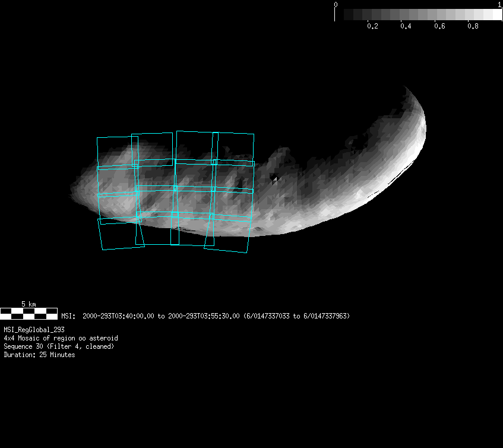Click the small dark crater on asteroid
This screenshot has height=448, width=503.
(x=274, y=178)
